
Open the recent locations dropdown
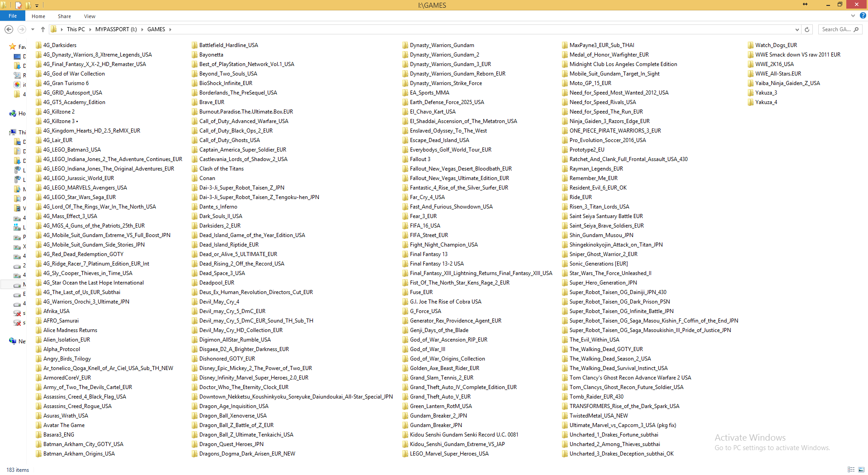click(33, 29)
